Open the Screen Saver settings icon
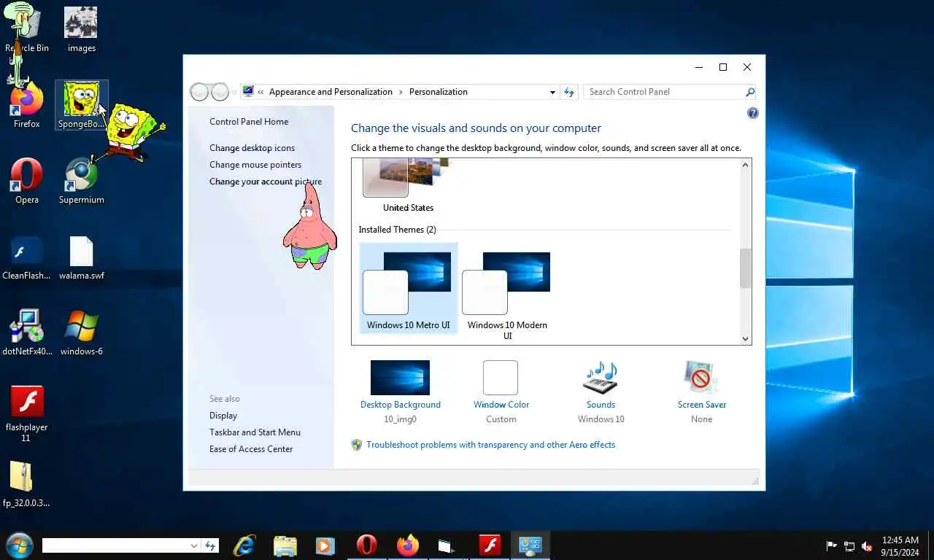The image size is (934, 560). tap(701, 378)
